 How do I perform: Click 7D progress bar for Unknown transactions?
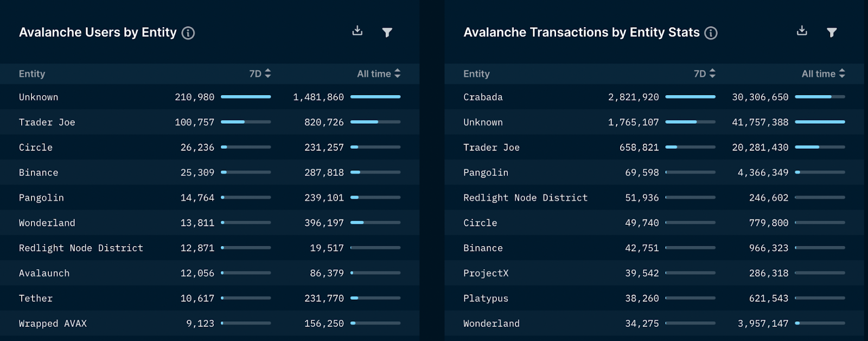pyautogui.click(x=691, y=122)
